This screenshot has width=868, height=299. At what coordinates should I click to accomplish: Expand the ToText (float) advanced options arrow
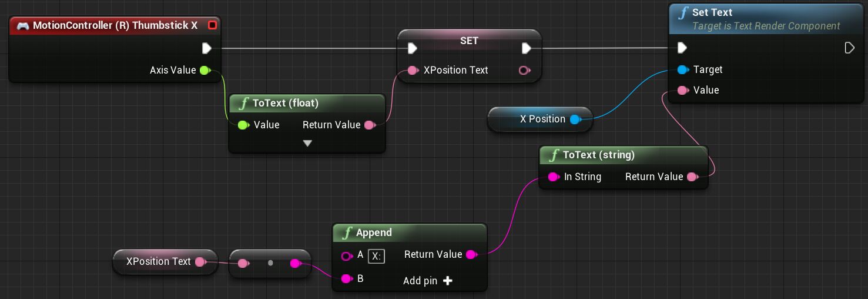coord(307,143)
